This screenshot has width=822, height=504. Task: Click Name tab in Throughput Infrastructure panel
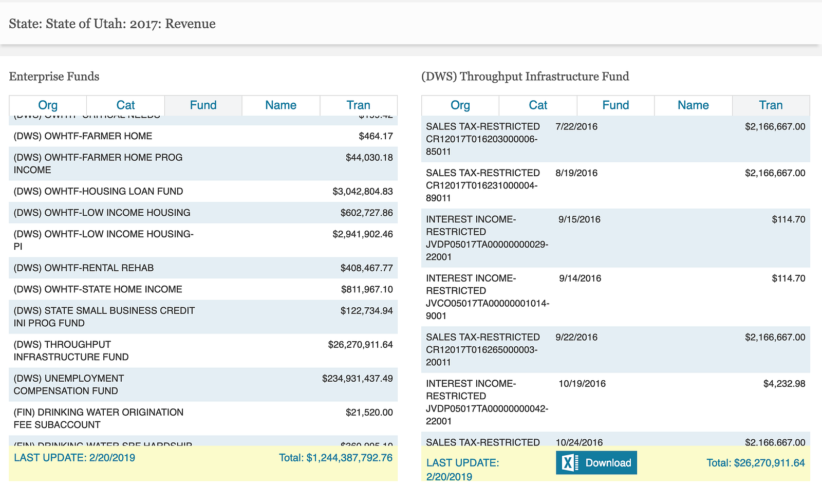coord(693,105)
